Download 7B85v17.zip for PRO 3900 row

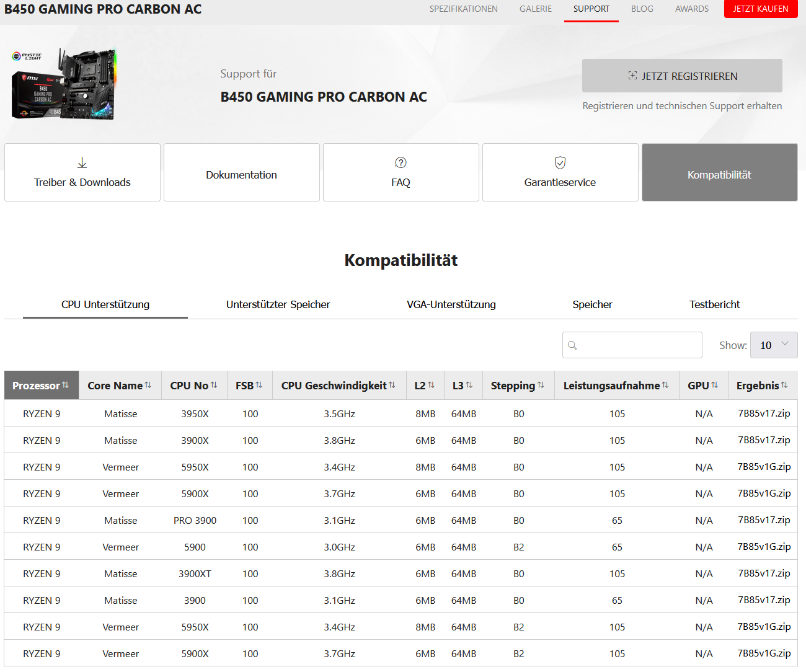(x=764, y=520)
